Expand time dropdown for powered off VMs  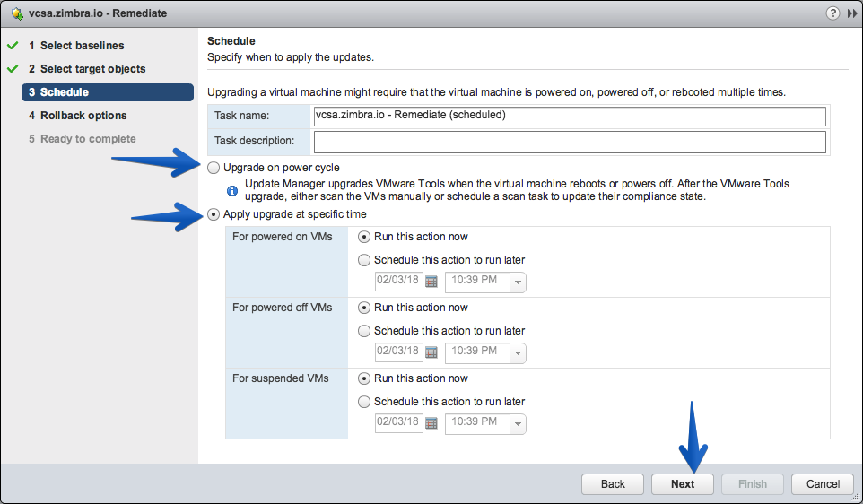click(518, 353)
